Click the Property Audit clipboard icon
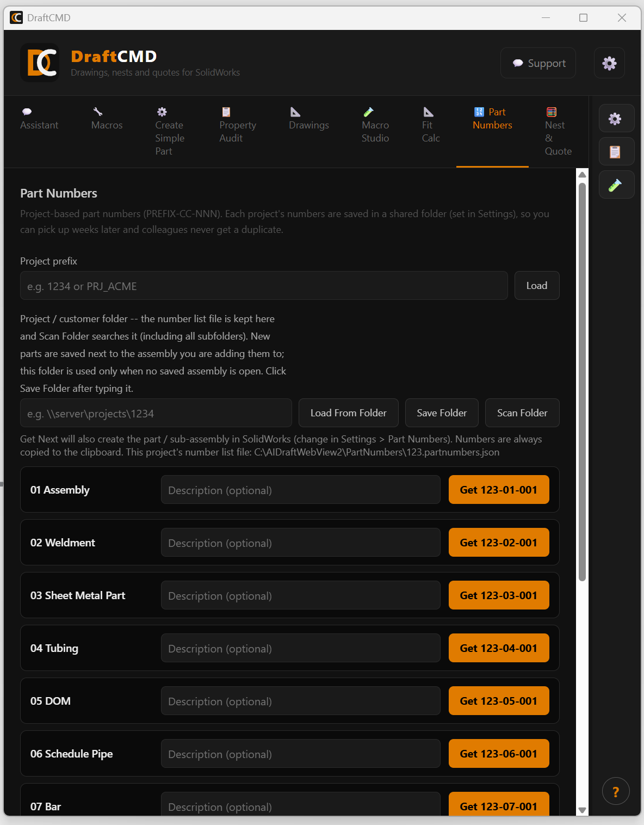The height and width of the screenshot is (825, 644). click(226, 112)
